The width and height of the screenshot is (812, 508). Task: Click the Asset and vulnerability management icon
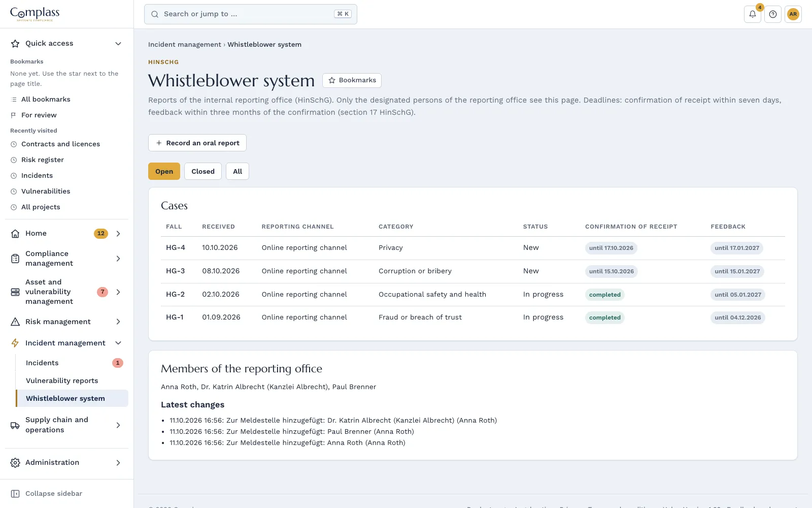(15, 292)
